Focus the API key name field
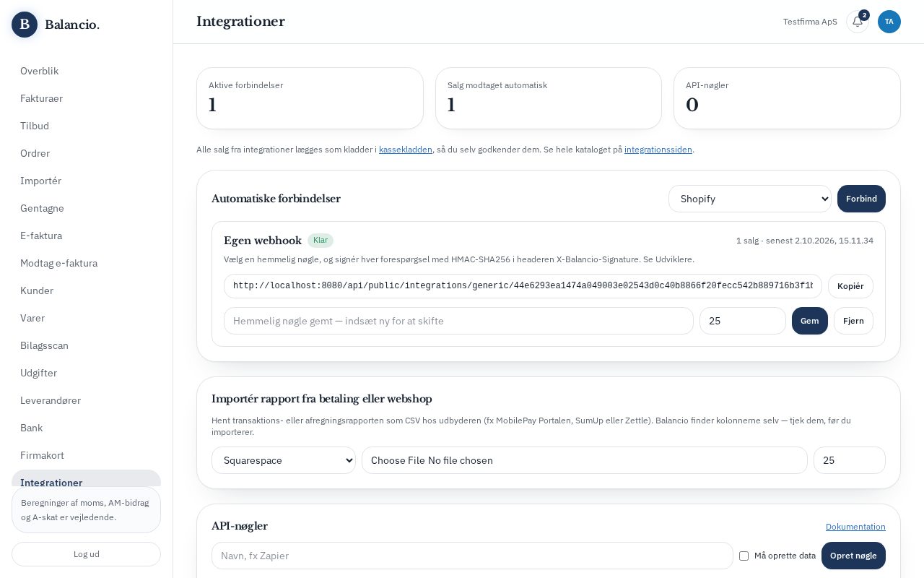Screen dimensions: 924x578 [472, 556]
